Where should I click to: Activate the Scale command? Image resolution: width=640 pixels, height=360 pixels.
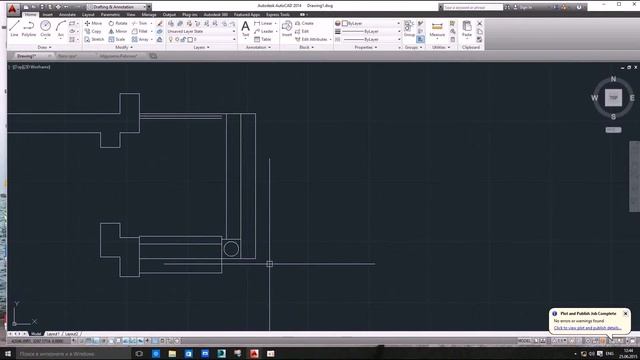click(117, 40)
